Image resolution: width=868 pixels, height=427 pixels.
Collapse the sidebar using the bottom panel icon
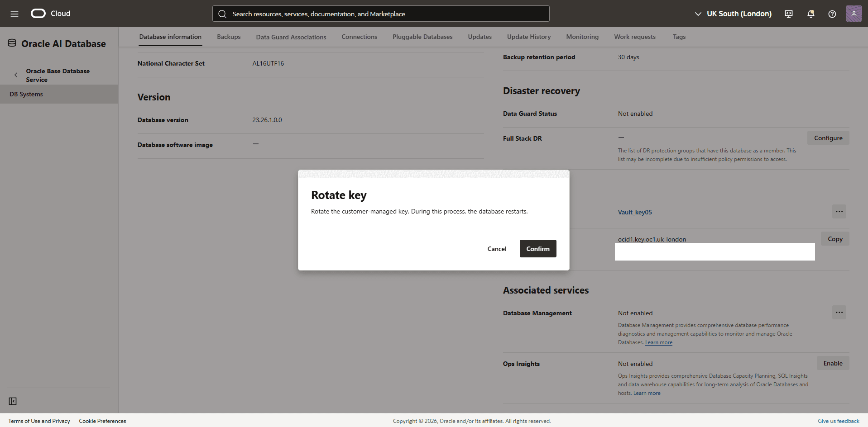click(x=13, y=401)
